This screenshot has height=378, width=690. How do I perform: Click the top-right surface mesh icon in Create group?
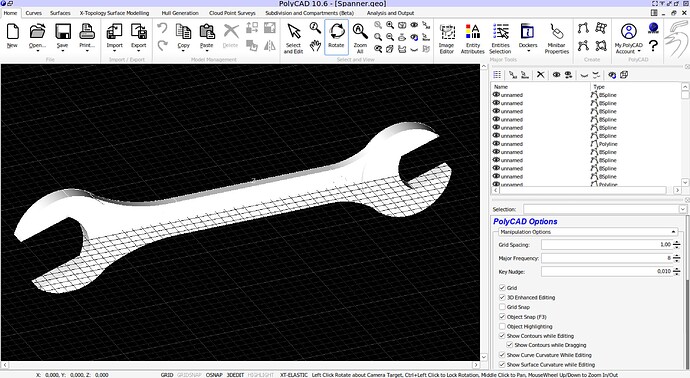click(x=601, y=29)
